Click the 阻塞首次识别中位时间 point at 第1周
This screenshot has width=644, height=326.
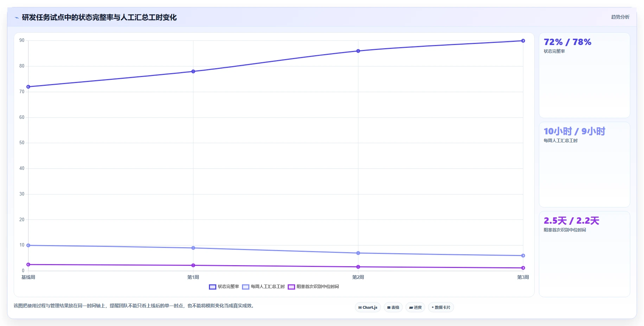click(x=193, y=266)
